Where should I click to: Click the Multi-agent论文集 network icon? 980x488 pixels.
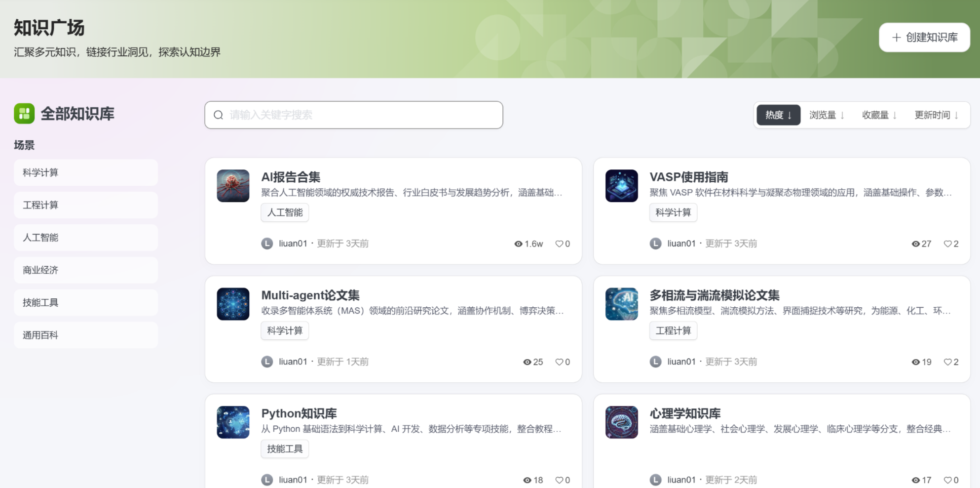[233, 304]
